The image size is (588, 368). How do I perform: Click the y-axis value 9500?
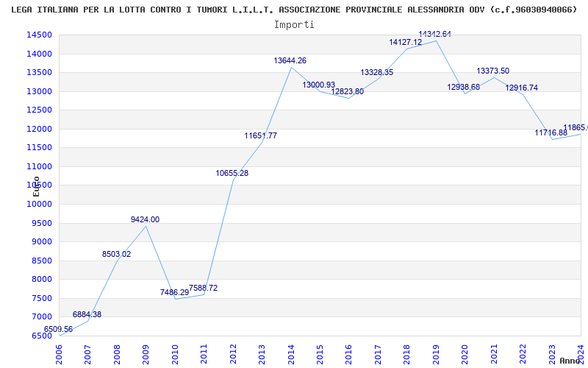tap(41, 223)
